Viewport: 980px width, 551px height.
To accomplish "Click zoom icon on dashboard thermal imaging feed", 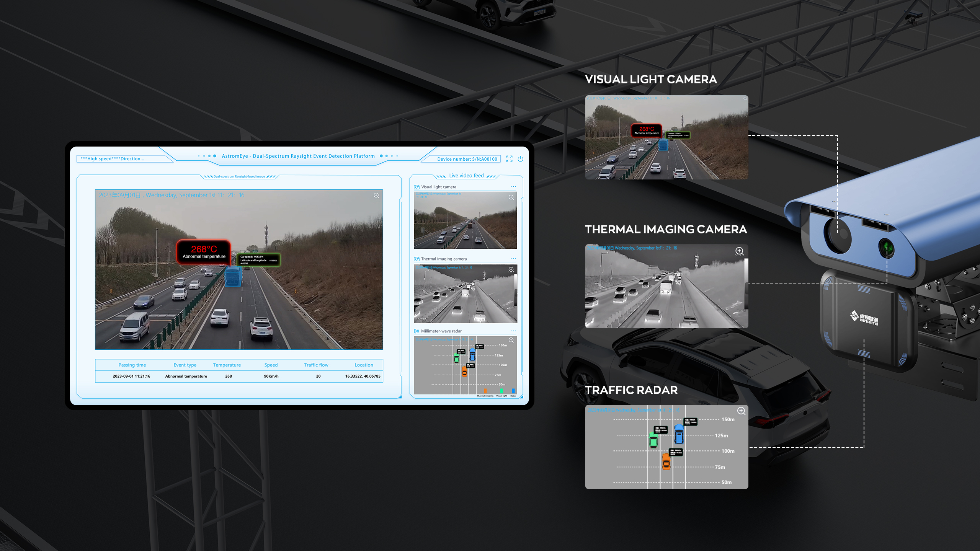I will [x=511, y=270].
